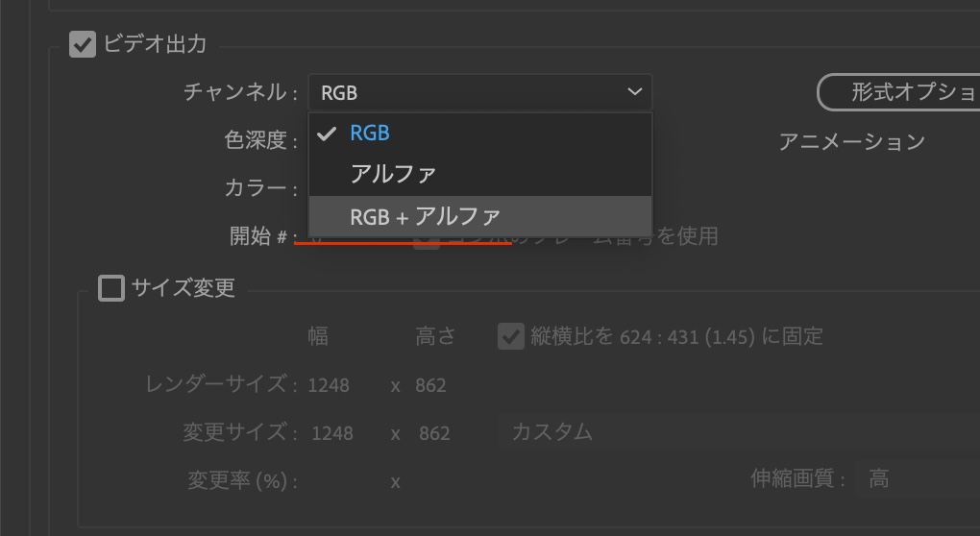Open the 伸縮画質 dropdown showing 高
The width and height of the screenshot is (980, 536).
pos(913,478)
